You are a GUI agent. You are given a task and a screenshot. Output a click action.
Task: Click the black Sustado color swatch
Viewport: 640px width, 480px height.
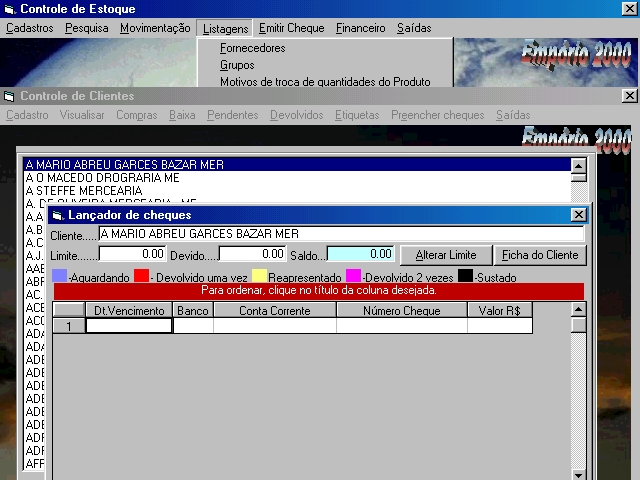(465, 276)
